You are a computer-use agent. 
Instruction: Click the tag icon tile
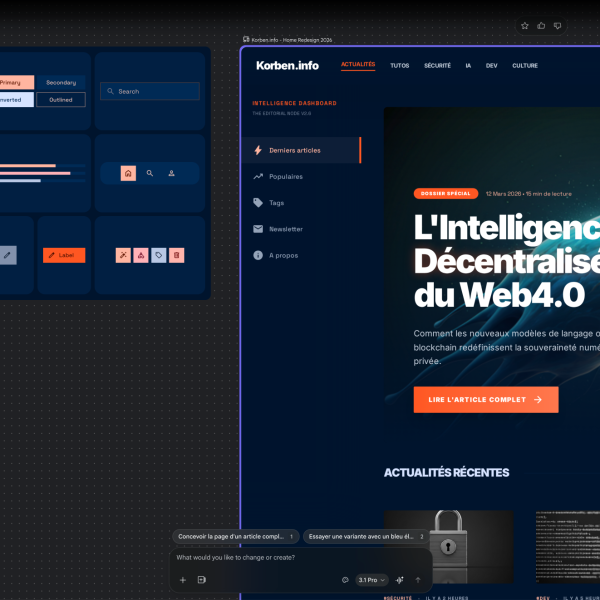click(158, 255)
